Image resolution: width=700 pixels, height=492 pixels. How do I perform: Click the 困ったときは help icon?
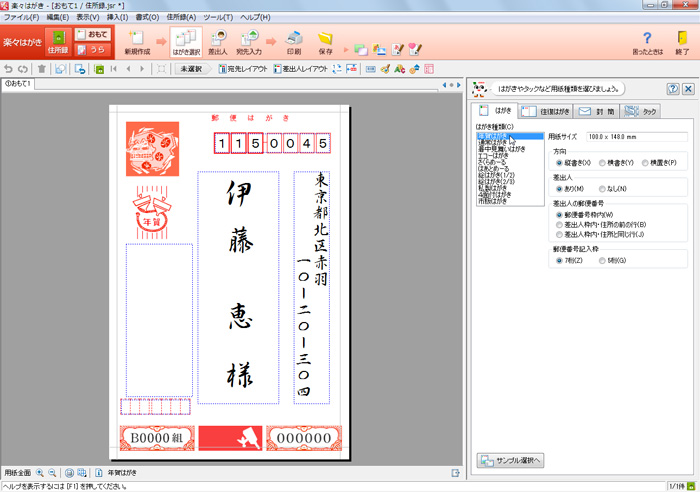[x=646, y=42]
